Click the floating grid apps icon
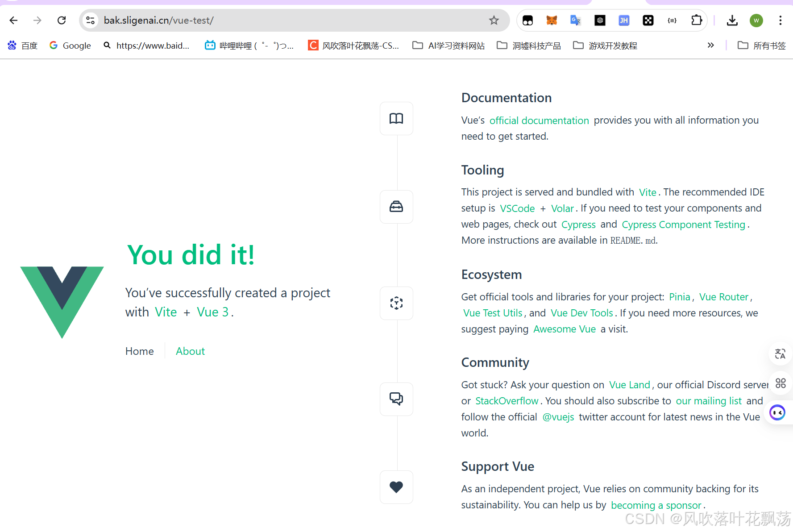The height and width of the screenshot is (532, 793). pos(780,383)
